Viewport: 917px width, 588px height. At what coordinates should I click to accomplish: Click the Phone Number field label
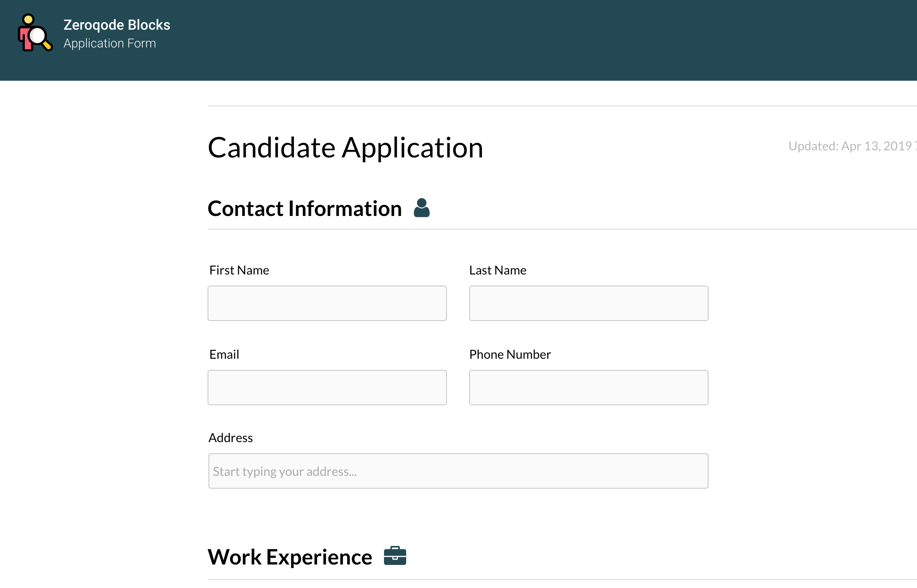click(509, 354)
